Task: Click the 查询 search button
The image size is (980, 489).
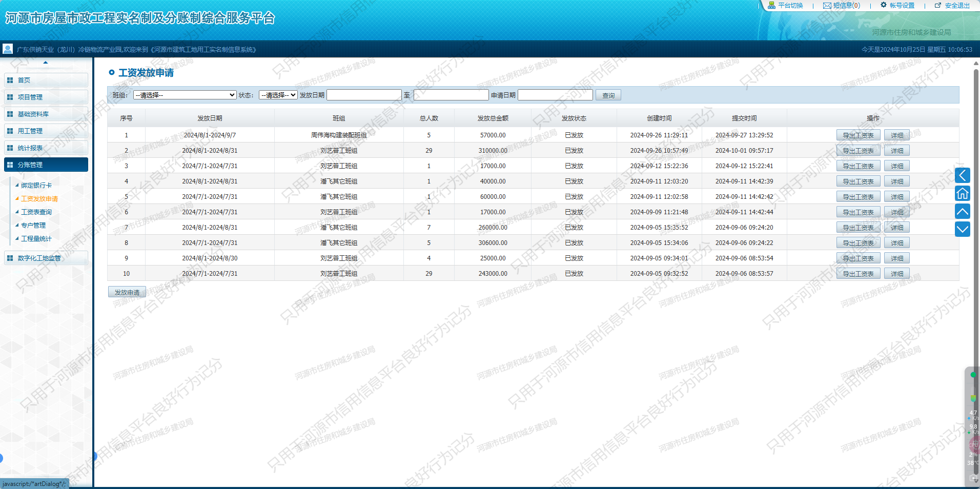Action: click(x=608, y=95)
